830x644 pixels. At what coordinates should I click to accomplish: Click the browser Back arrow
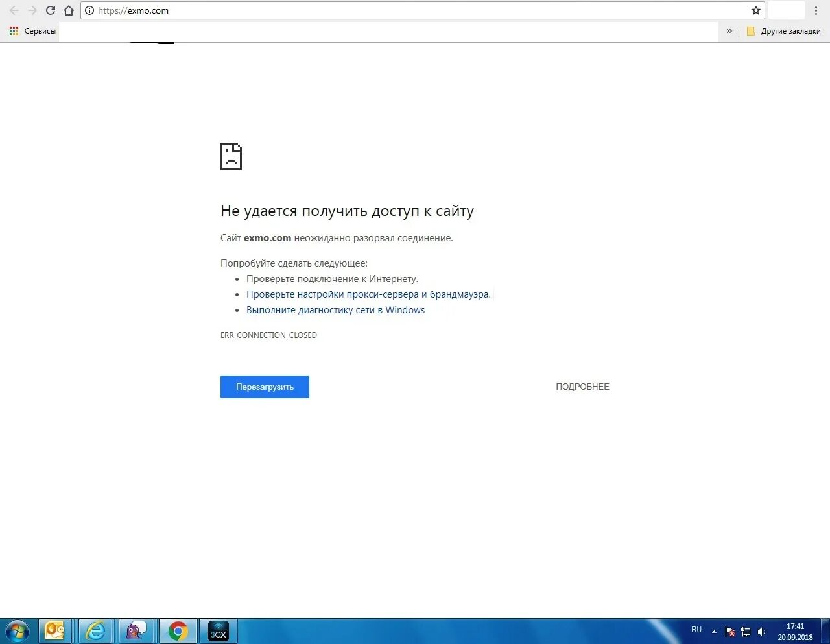(x=14, y=10)
